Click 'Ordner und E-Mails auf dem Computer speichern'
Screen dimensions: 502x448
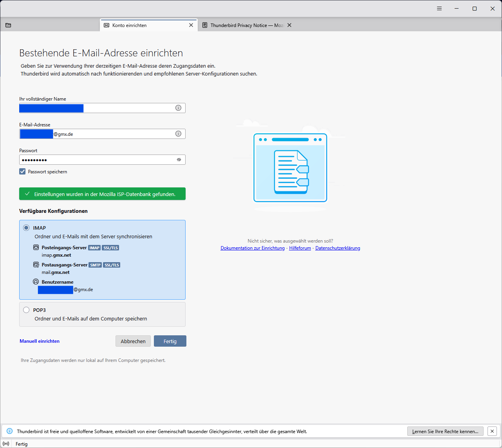(x=91, y=318)
